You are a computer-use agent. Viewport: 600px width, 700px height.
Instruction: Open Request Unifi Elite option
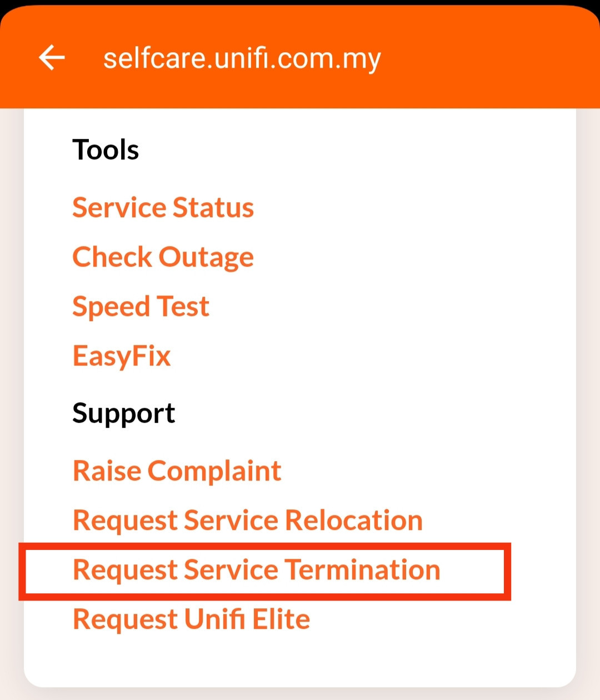coord(191,619)
